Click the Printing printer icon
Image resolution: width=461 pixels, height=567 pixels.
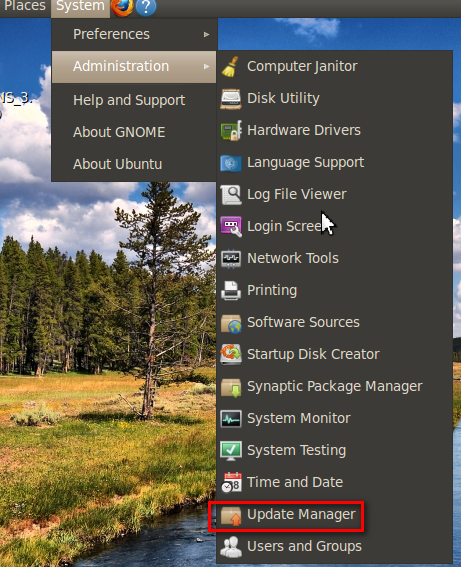point(231,290)
